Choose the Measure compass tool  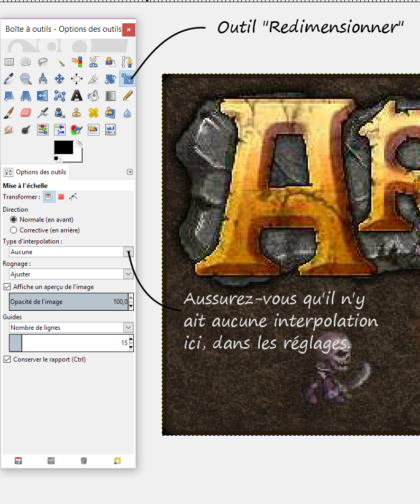tap(43, 79)
